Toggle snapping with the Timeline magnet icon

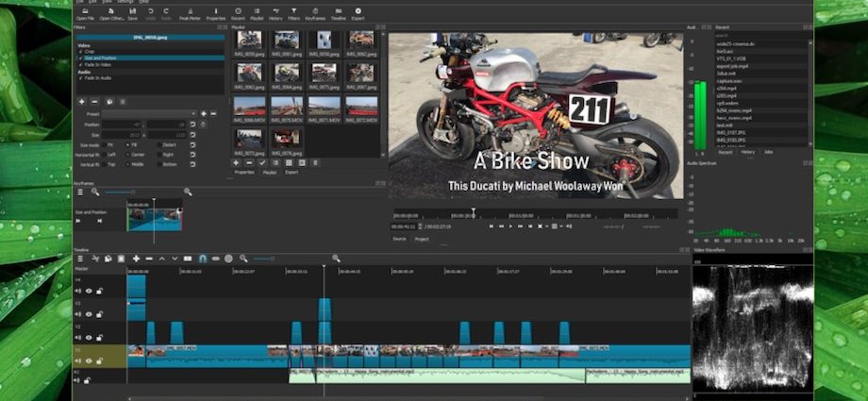tap(203, 259)
